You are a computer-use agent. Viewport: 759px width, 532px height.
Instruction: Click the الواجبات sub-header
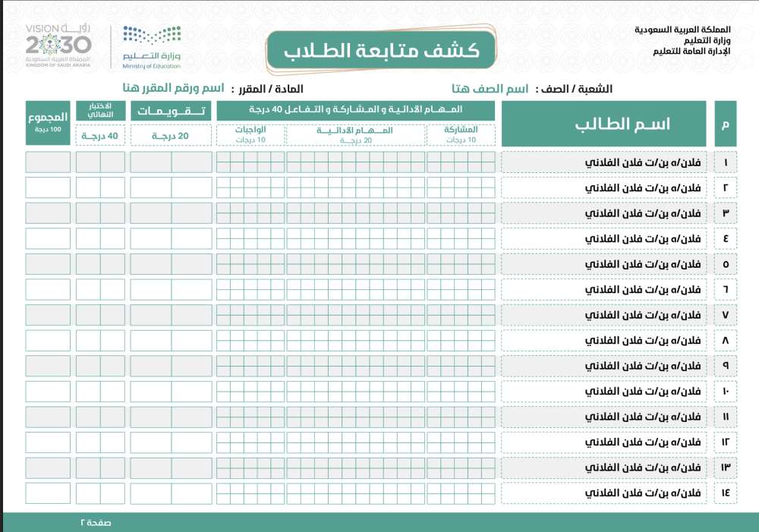tap(250, 134)
